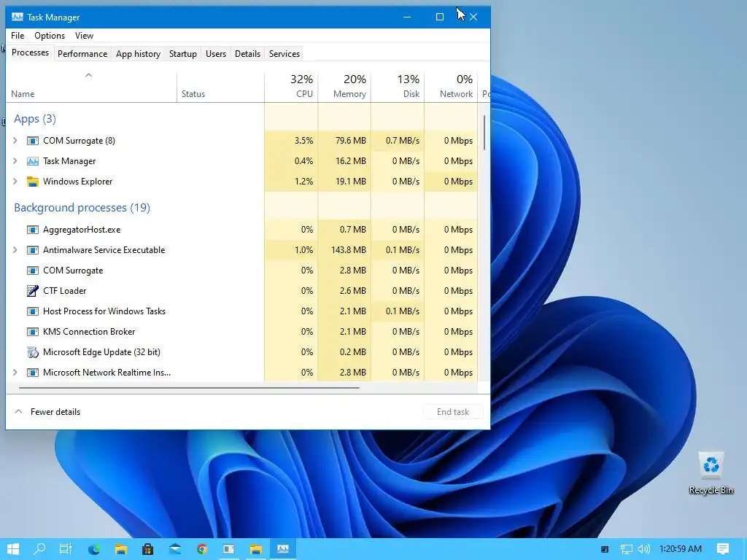Image resolution: width=747 pixels, height=560 pixels.
Task: Expand Antimalware Service Executable row
Action: [x=15, y=250]
